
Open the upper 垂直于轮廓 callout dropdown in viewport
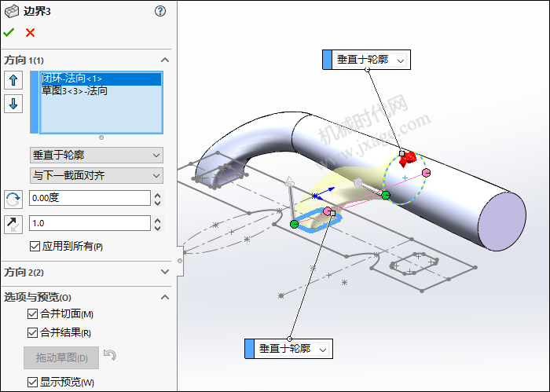401,60
